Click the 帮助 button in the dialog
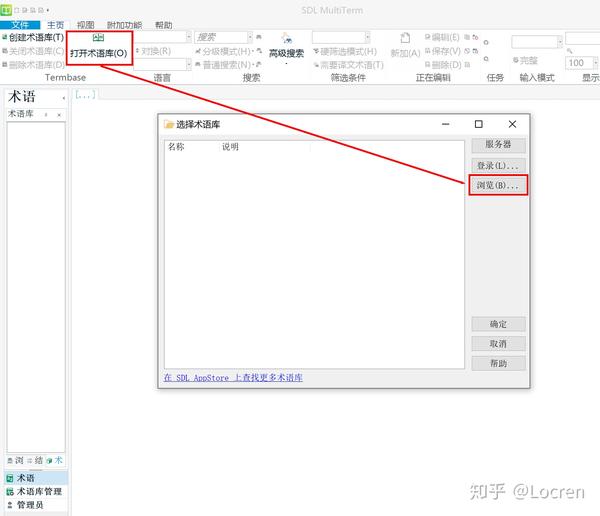 pyautogui.click(x=498, y=363)
